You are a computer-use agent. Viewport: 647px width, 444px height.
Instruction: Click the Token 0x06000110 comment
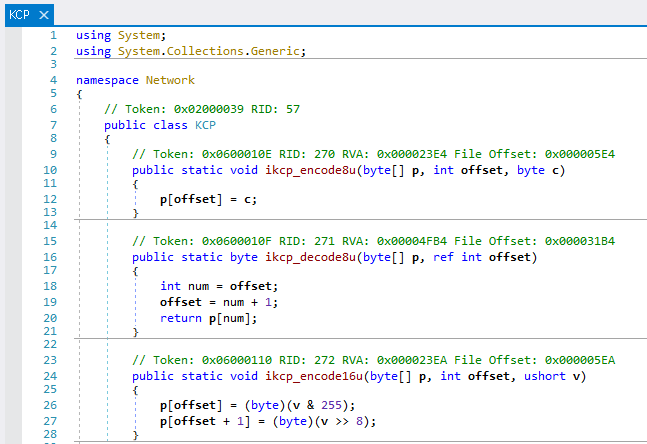click(373, 360)
